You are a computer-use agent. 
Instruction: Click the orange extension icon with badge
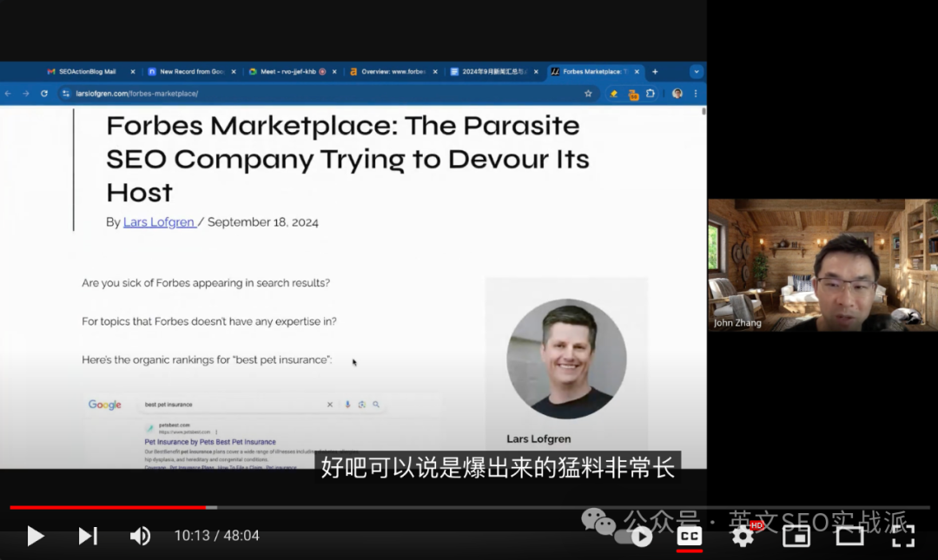pos(633,94)
